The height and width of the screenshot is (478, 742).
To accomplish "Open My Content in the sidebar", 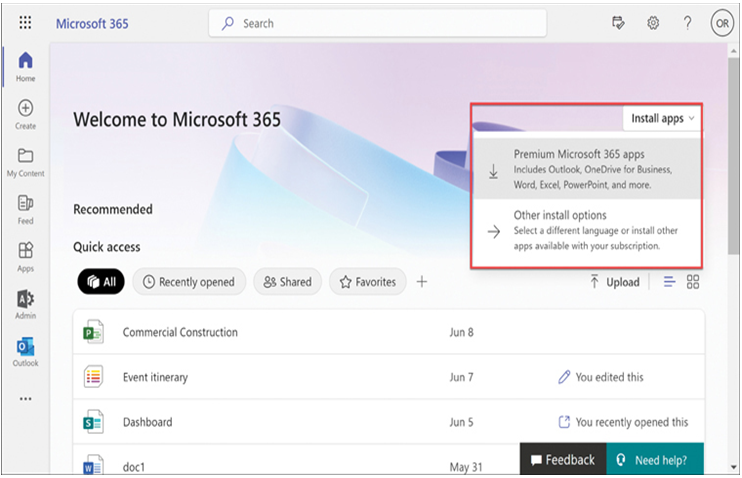I will click(x=26, y=162).
